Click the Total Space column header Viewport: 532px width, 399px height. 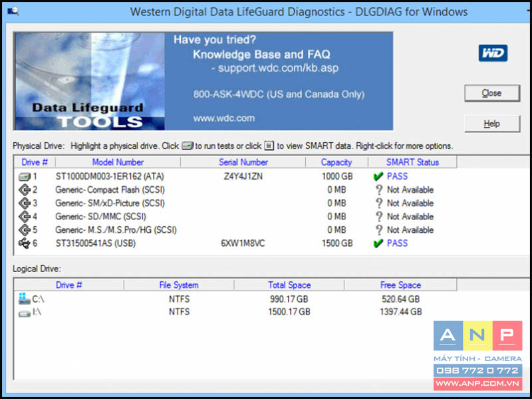289,285
